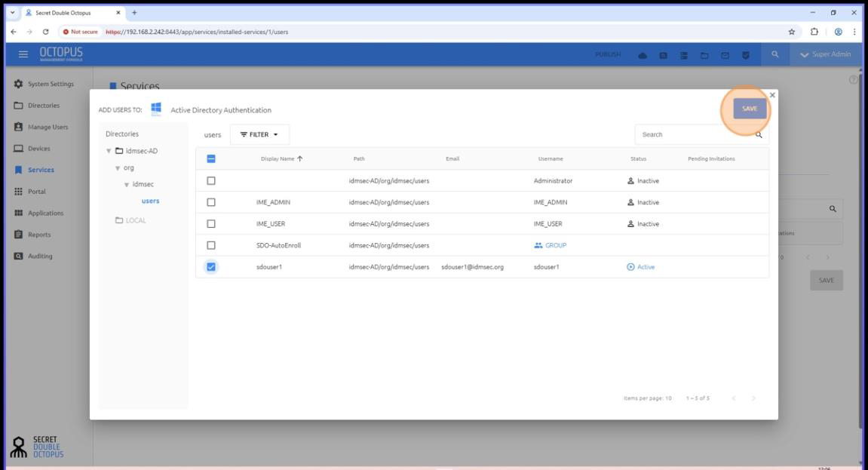Click the cloud icon in the header
868x470 pixels.
pyautogui.click(x=643, y=55)
